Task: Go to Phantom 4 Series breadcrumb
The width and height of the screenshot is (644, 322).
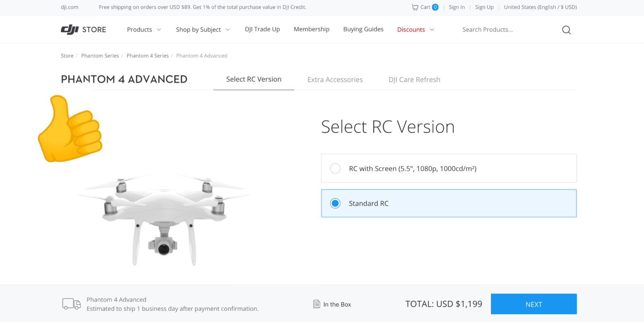Action: coord(147,56)
